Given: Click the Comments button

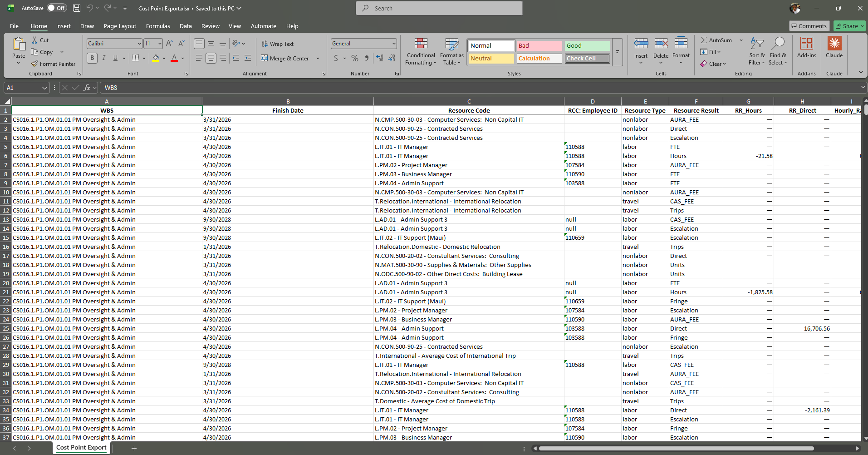Looking at the screenshot, I should pos(809,26).
